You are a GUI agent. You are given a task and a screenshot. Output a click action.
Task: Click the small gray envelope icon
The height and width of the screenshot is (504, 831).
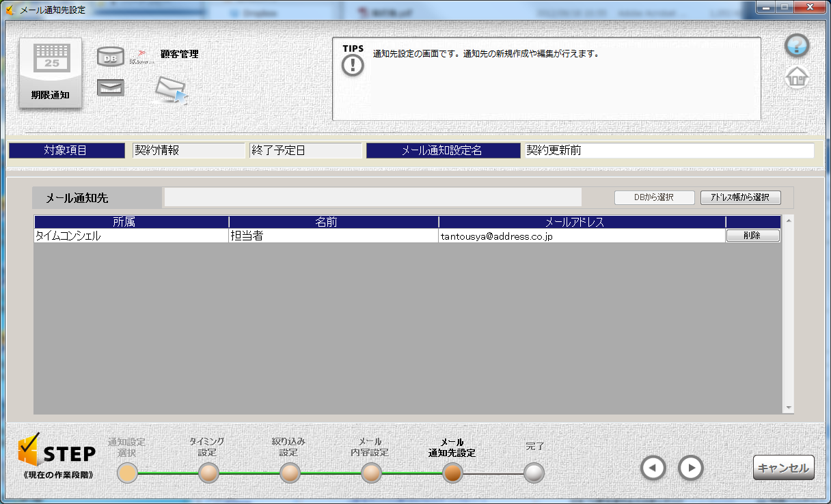pos(110,87)
